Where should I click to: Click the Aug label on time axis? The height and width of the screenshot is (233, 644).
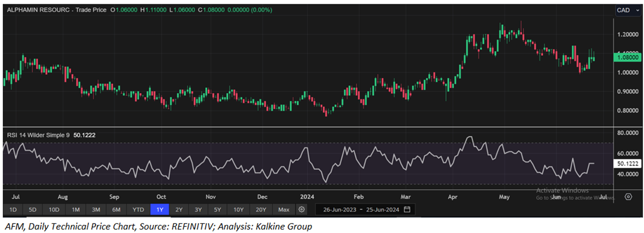[63, 196]
